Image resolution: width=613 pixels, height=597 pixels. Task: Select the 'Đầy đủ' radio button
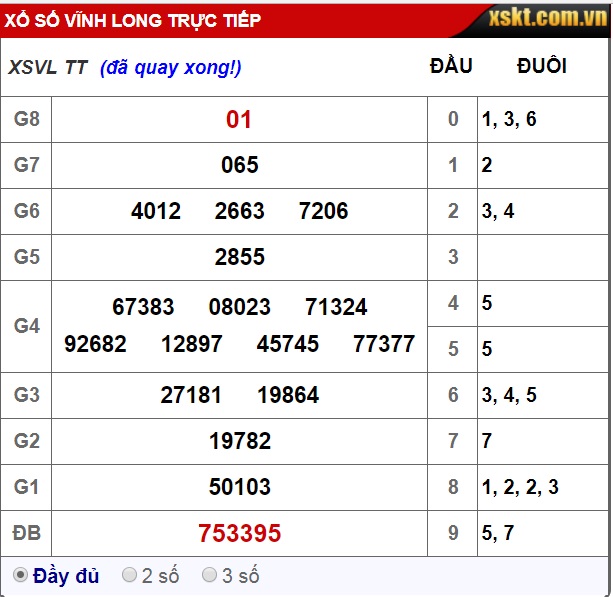(x=20, y=575)
